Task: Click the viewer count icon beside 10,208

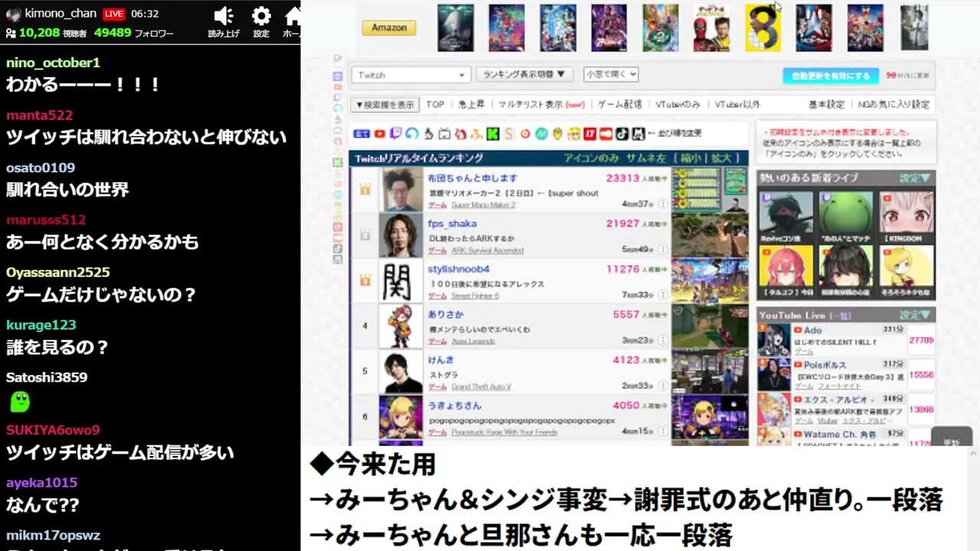Action: [11, 33]
